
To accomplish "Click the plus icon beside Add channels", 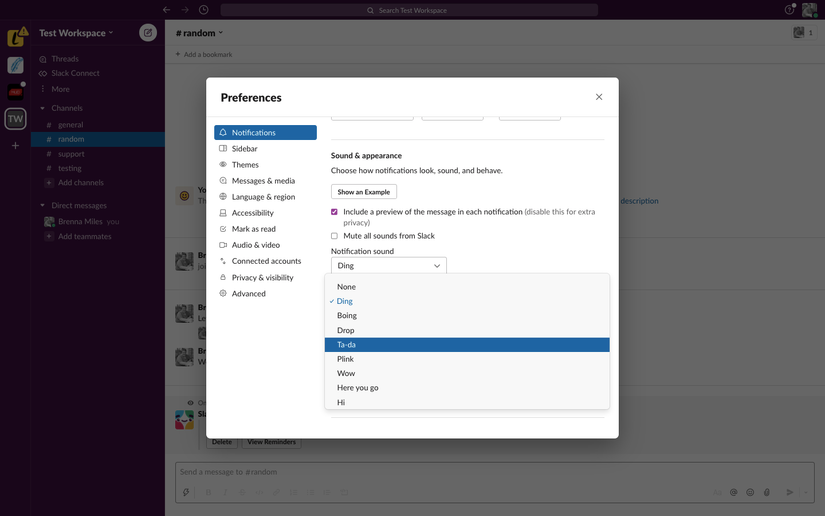I will (49, 183).
